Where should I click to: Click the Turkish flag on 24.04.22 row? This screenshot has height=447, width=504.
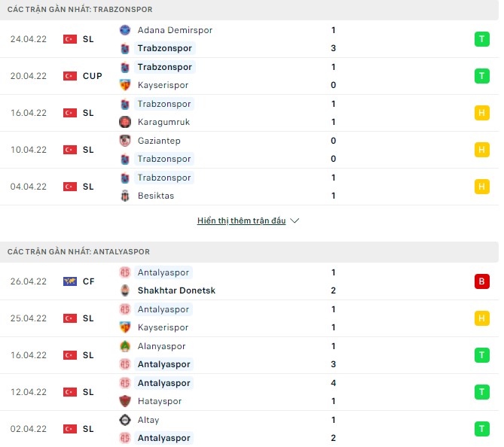pyautogui.click(x=70, y=39)
